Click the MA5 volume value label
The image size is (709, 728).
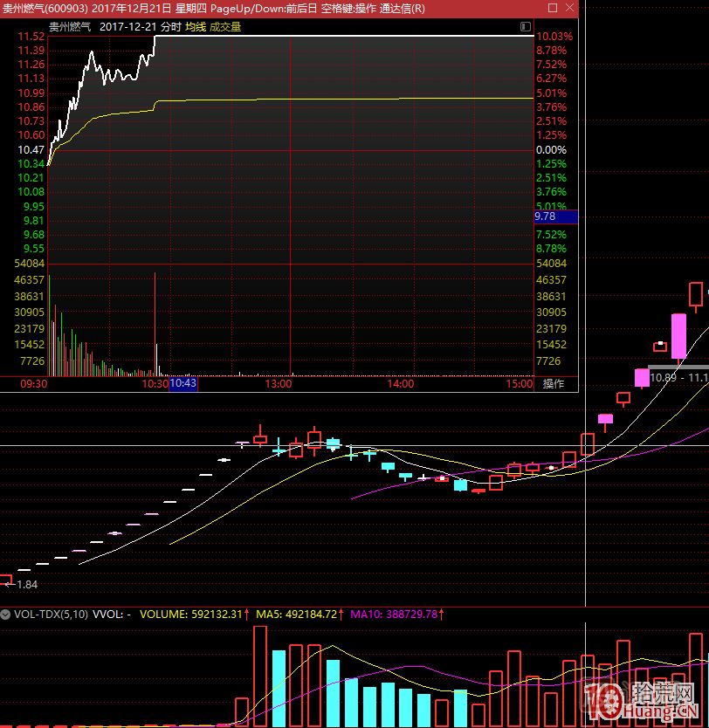pyautogui.click(x=298, y=615)
